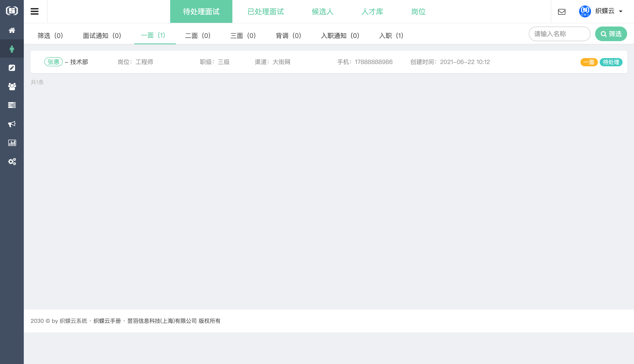The image size is (634, 364).
Task: Click the home icon in the sidebar
Action: click(12, 30)
